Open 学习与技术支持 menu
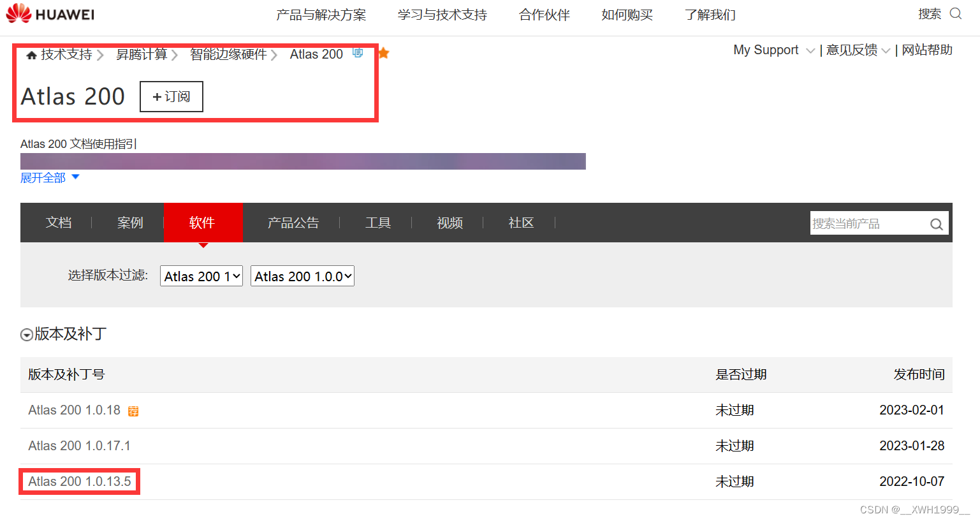Viewport: 980px width, 521px height. pos(442,15)
